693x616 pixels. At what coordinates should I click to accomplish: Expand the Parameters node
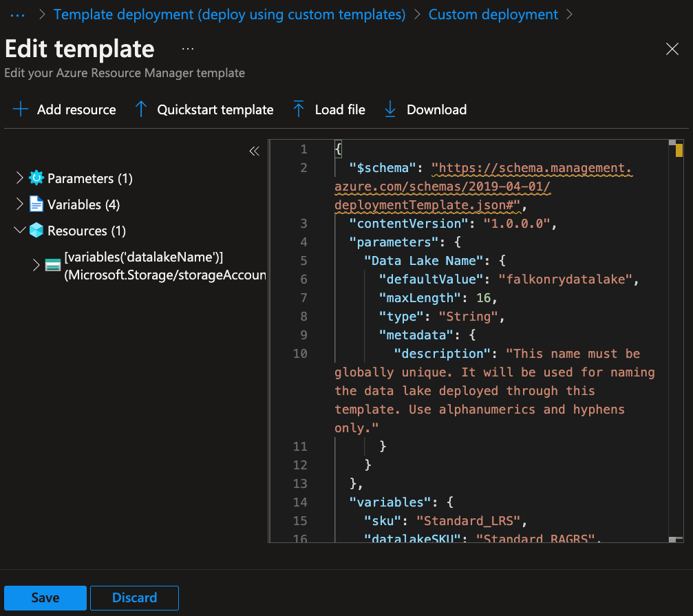(19, 178)
